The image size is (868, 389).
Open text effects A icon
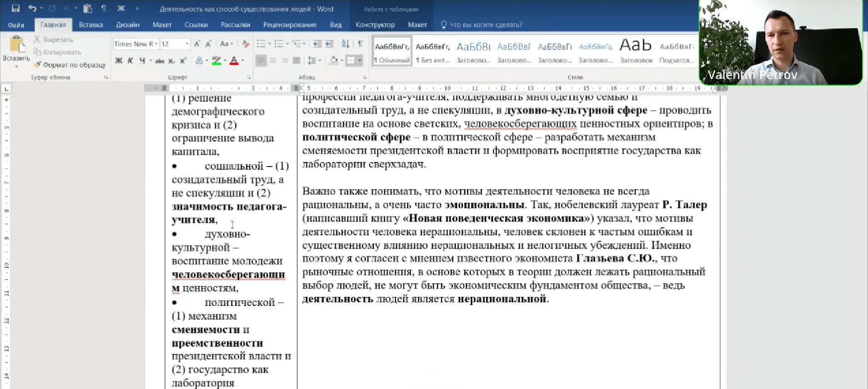(199, 60)
